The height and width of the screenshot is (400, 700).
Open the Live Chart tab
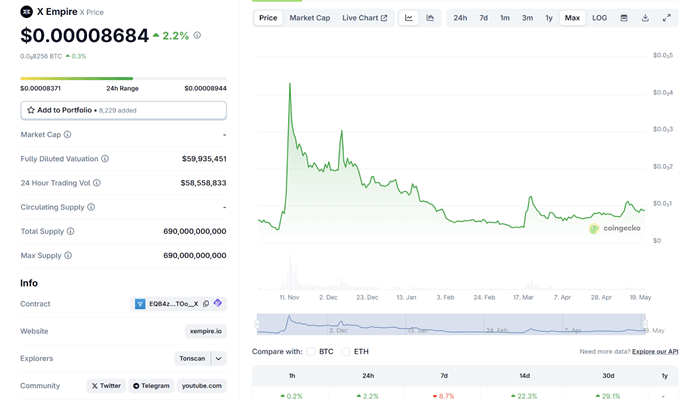pos(365,18)
